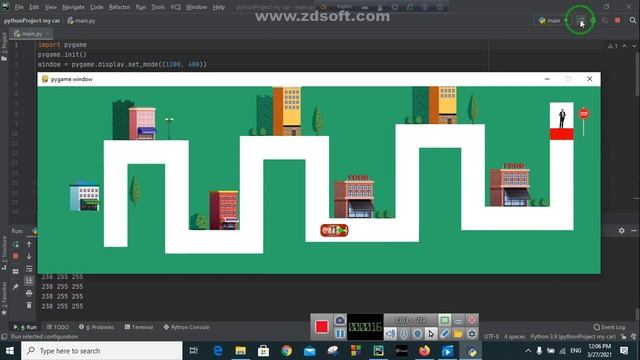Take a screenshot with recorder camera icon

coord(340,320)
